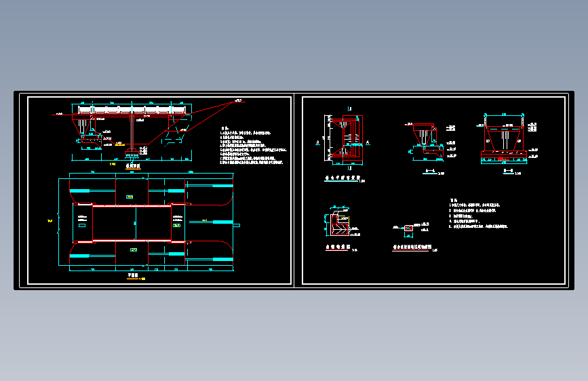The image size is (588, 381).
Task: Click the notes text block in left sheet
Action: click(x=254, y=146)
